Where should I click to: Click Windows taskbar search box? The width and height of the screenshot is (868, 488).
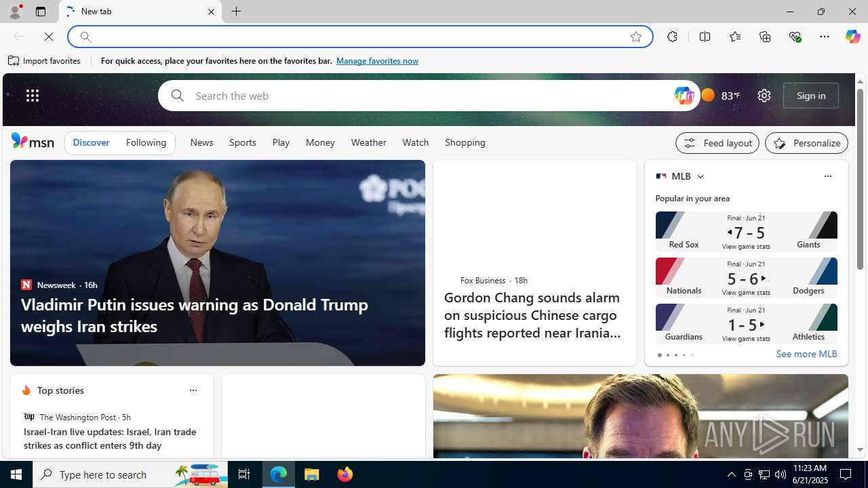[130, 474]
